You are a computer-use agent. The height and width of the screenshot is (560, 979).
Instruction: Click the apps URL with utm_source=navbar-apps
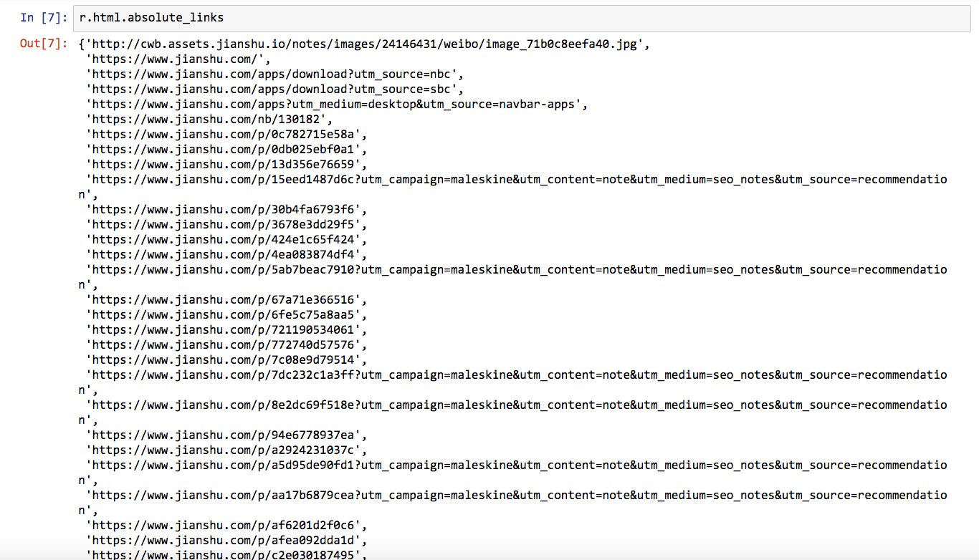click(335, 105)
